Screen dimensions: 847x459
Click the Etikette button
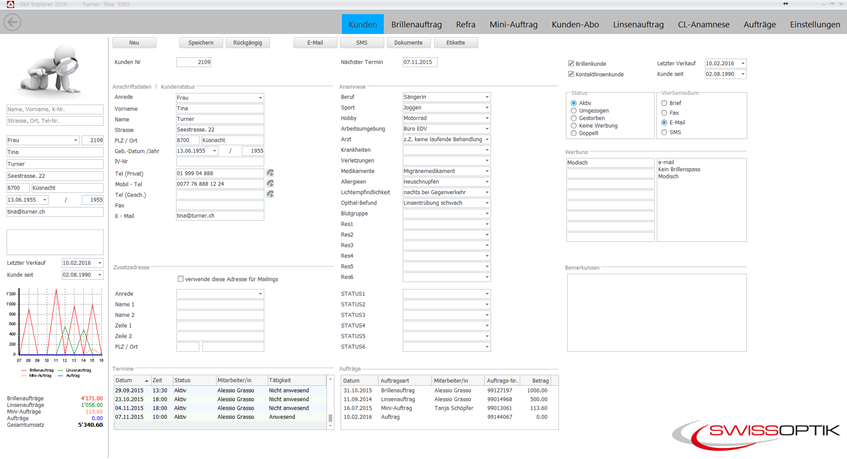(455, 43)
